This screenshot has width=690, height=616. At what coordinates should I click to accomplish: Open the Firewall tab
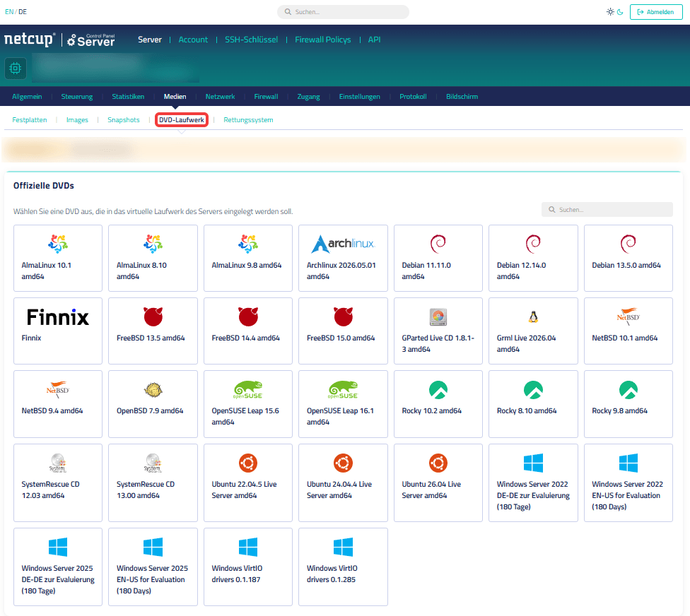coord(267,96)
